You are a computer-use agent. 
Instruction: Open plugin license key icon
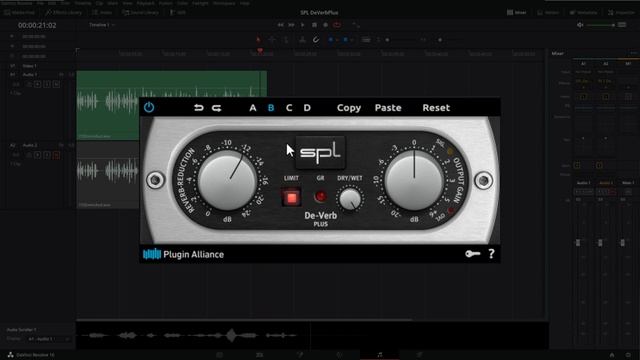tap(473, 254)
